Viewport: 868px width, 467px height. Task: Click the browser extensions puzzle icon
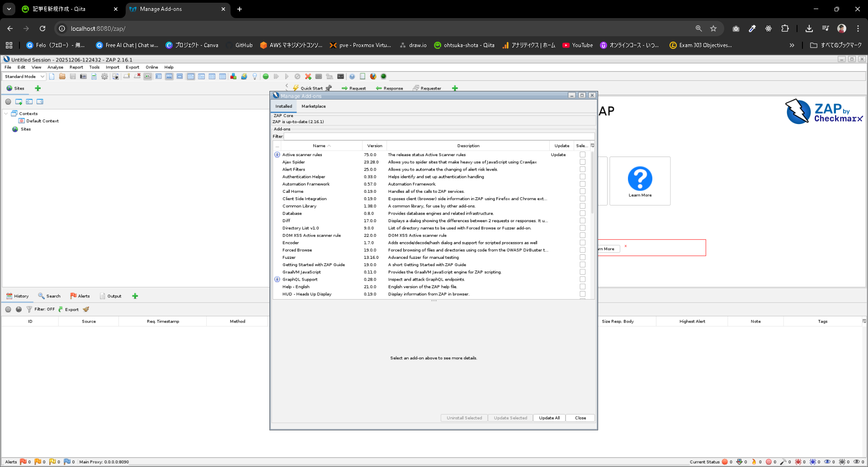click(x=785, y=29)
